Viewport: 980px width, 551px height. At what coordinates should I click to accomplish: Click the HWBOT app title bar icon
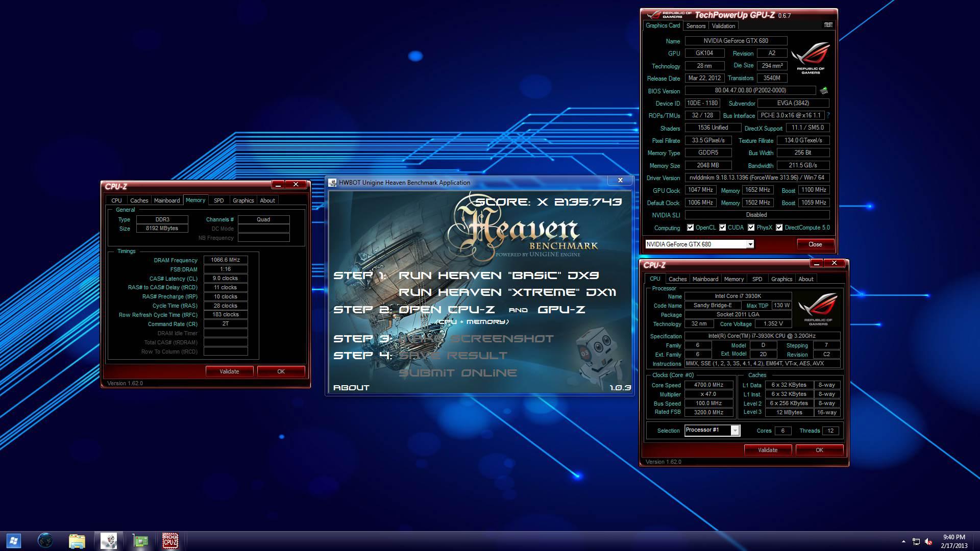coord(332,182)
